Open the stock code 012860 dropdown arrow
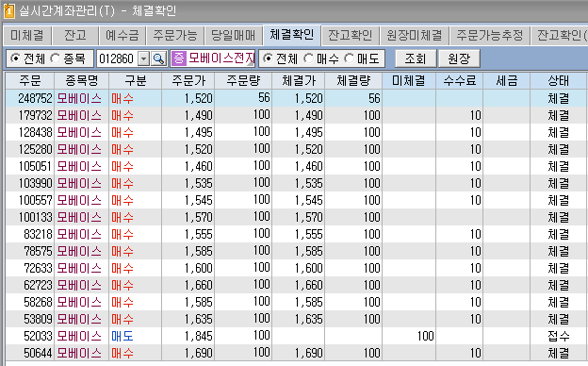Screen dimensions: 588x366 pos(143,58)
